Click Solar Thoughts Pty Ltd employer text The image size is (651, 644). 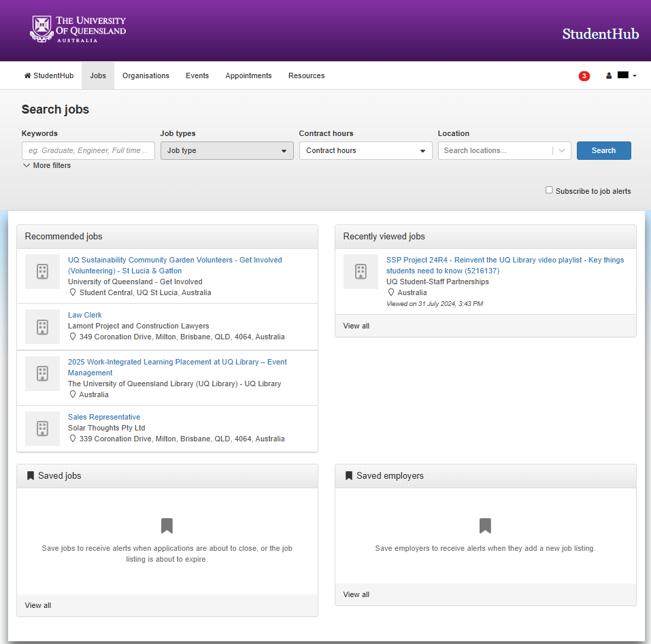107,428
